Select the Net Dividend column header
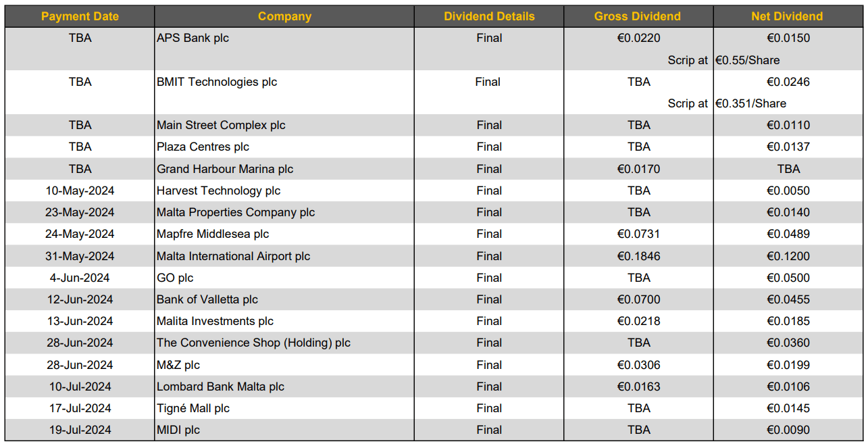 coord(787,16)
